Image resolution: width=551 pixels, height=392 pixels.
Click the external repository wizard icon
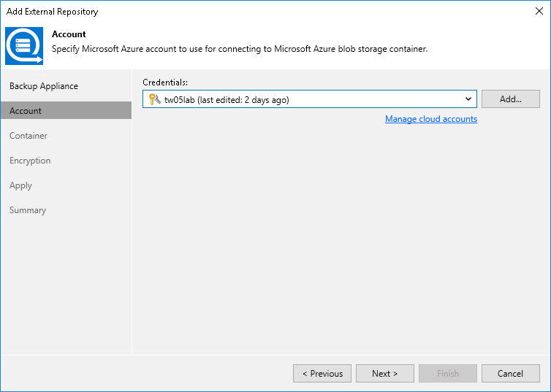pyautogui.click(x=24, y=46)
